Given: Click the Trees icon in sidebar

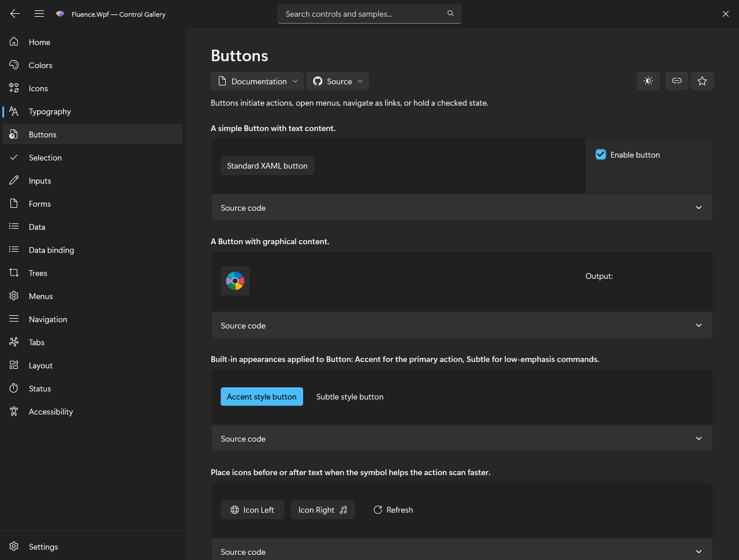Looking at the screenshot, I should (14, 272).
